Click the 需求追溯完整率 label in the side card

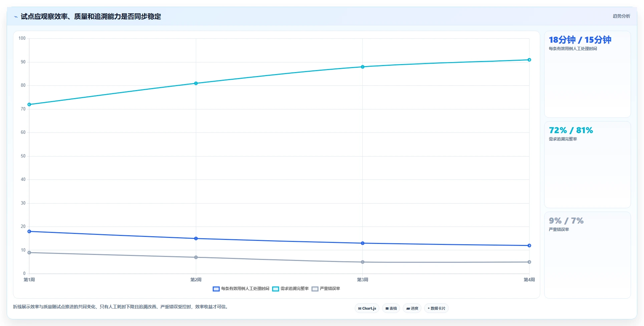pos(563,139)
